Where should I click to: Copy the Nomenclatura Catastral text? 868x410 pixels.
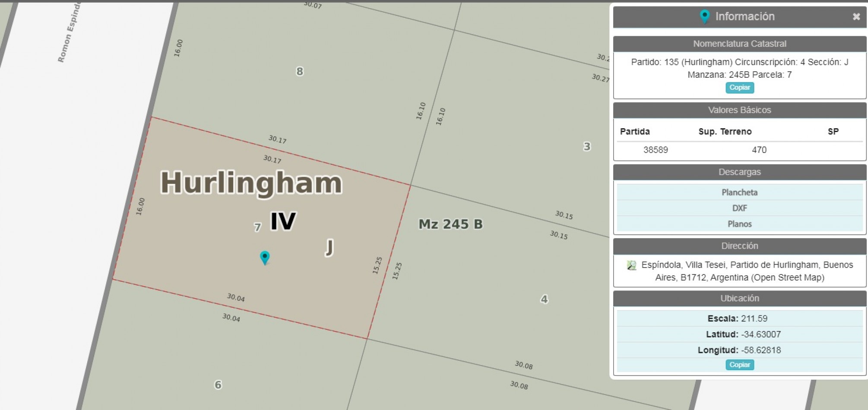pos(739,88)
